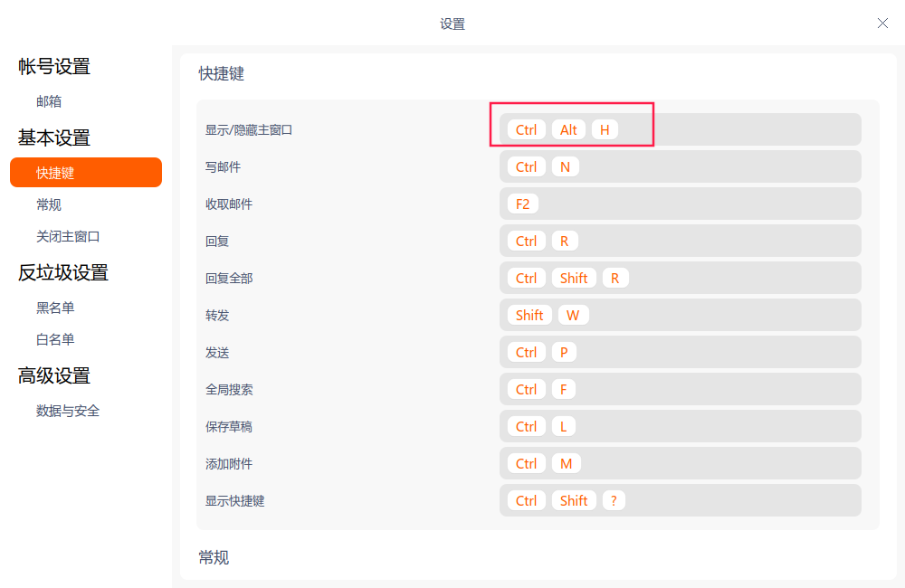Go to 关闭主窗口 settings
Screen dimensions: 905x588
tap(68, 236)
